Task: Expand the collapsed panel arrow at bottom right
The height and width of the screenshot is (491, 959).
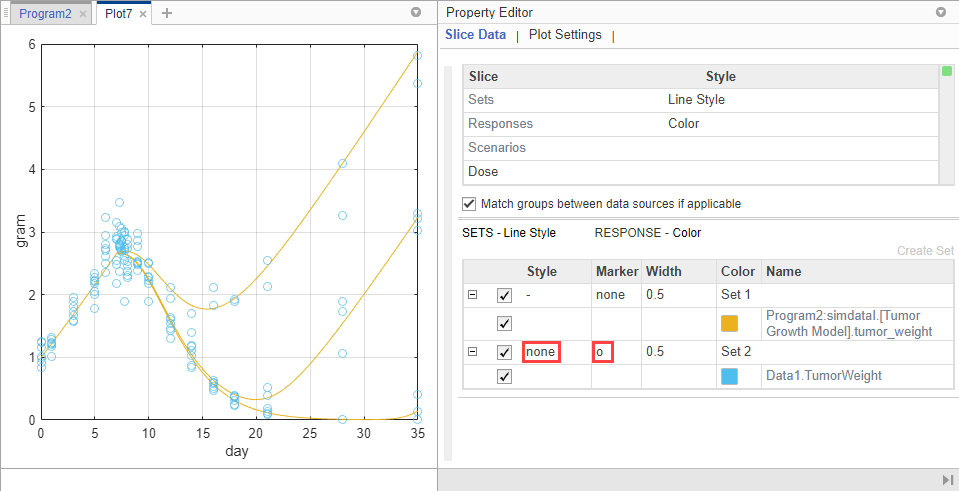Action: click(947, 480)
